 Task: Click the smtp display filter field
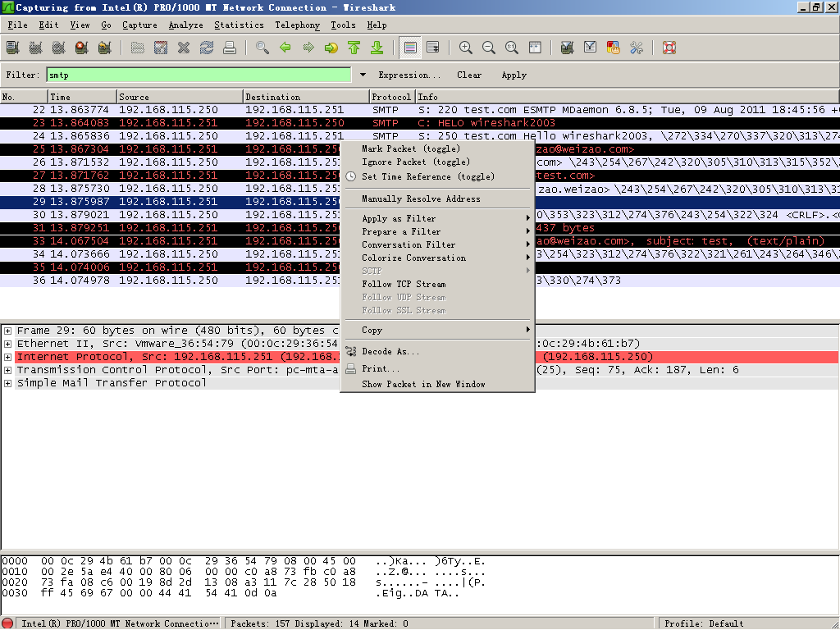coord(199,75)
